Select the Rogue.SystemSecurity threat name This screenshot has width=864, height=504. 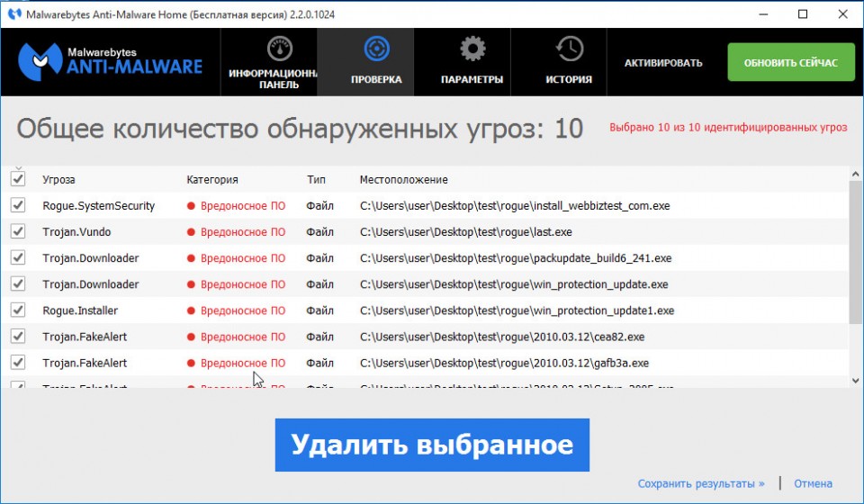[99, 206]
